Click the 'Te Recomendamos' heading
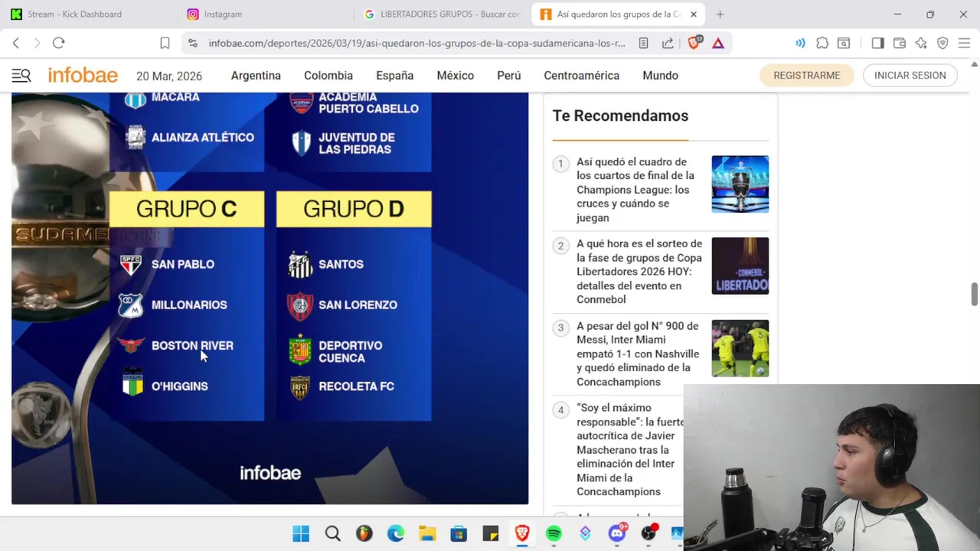This screenshot has width=980, height=551. click(620, 116)
